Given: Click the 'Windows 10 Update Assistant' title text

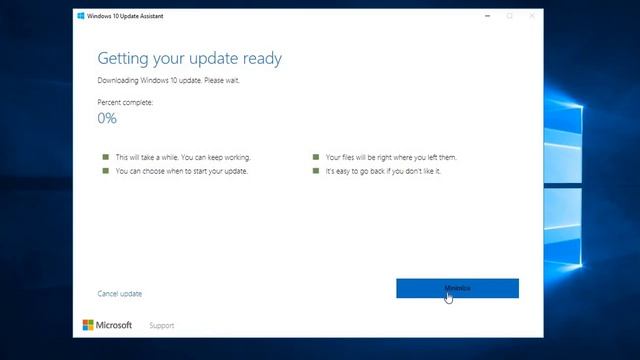Looking at the screenshot, I should pos(125,16).
